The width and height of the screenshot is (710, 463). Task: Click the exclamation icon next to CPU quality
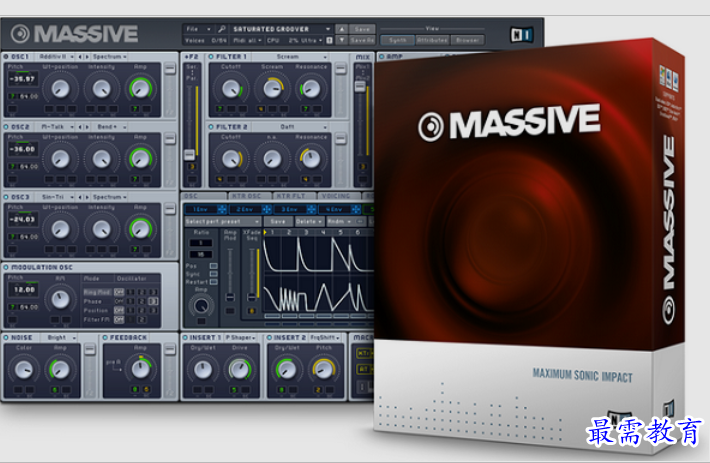[329, 40]
